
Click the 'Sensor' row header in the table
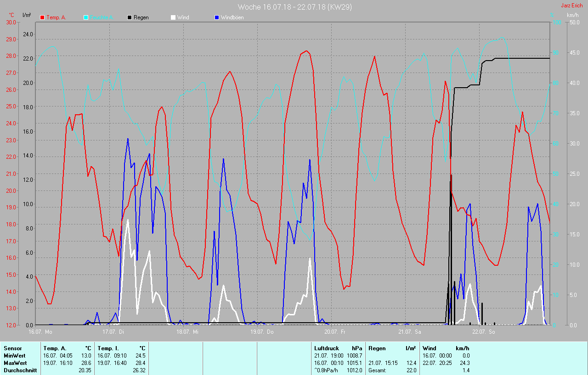pos(12,348)
